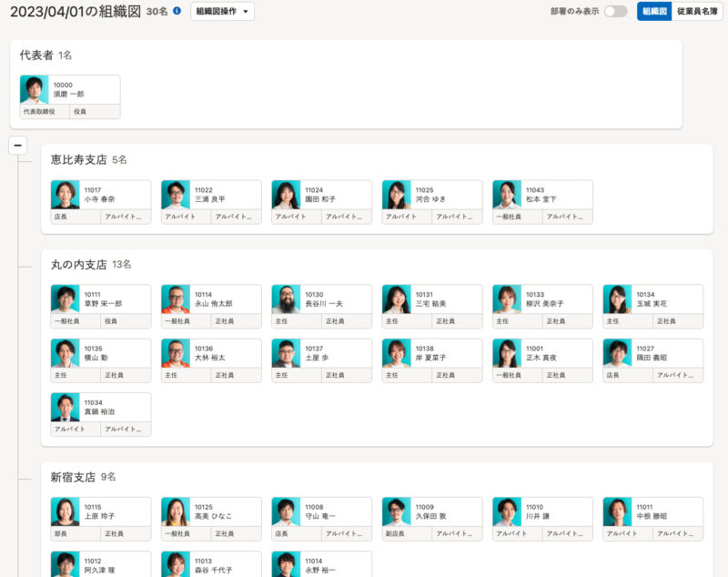
Task: Select the 新宿支店 department heading
Action: point(71,476)
